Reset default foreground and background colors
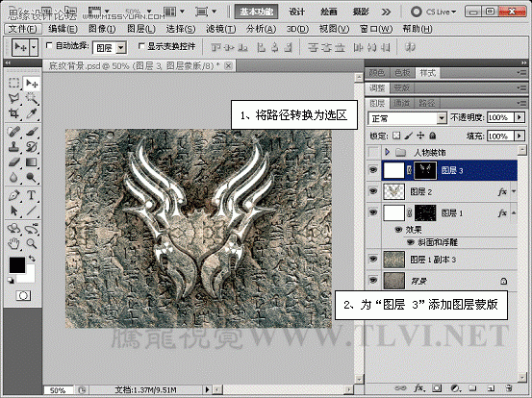Image resolution: width=532 pixels, height=398 pixels. click(x=11, y=280)
